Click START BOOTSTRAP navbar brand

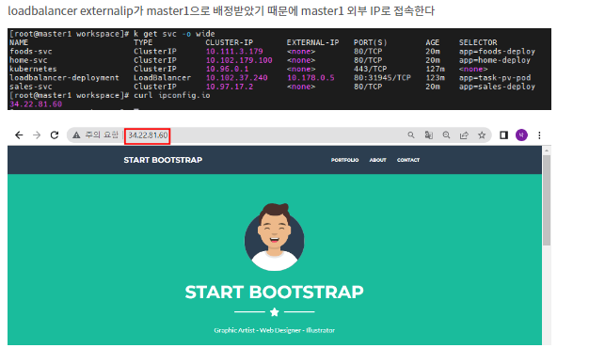point(163,160)
